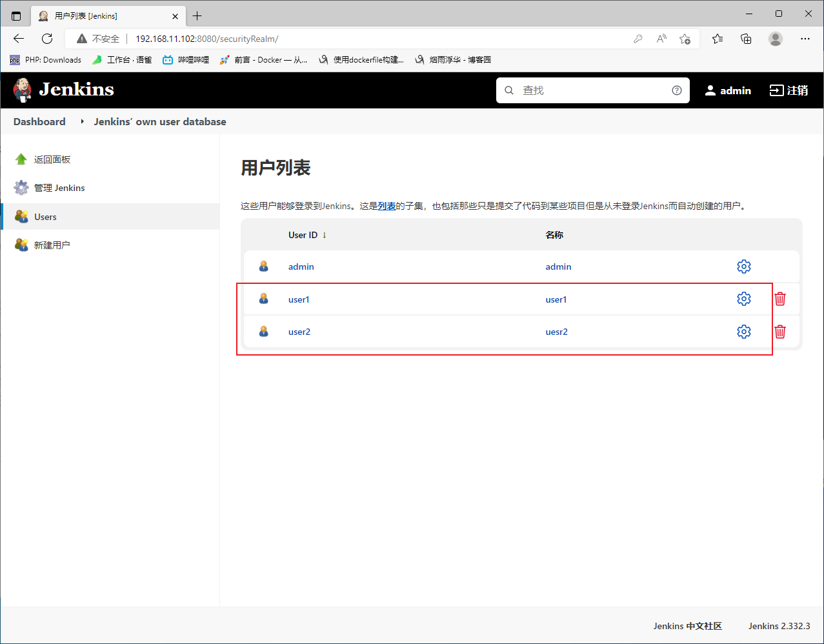Open settings gear for user2 row
Viewport: 824px width, 644px height.
pos(743,332)
